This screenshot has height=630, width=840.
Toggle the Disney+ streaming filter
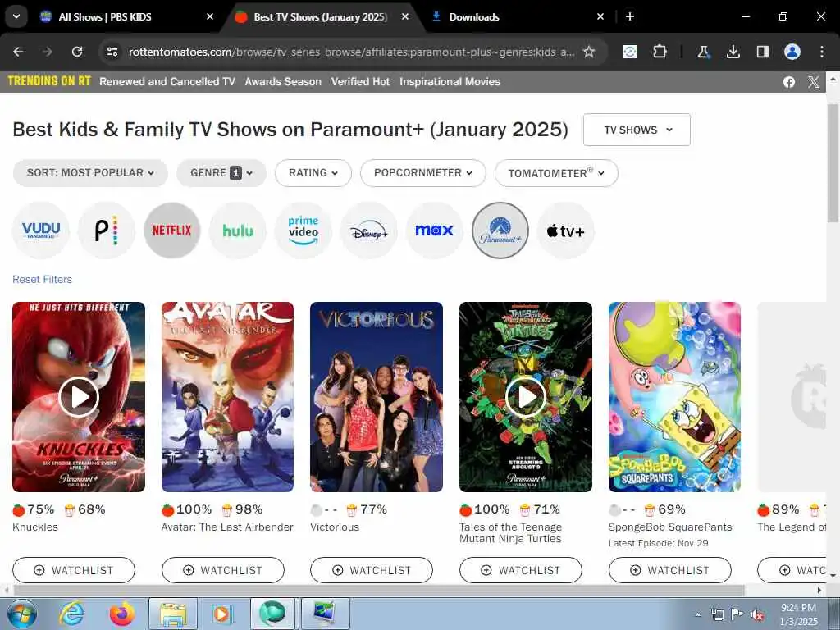point(368,231)
